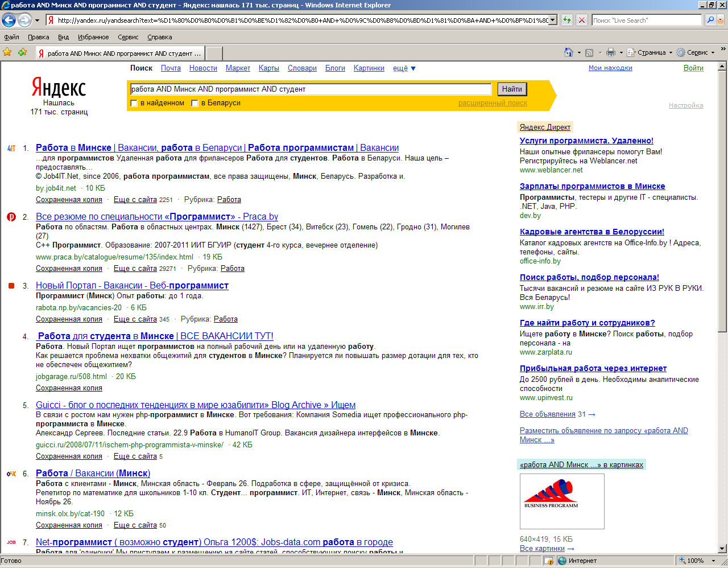Open the 'ещё' services dropdown

click(404, 68)
